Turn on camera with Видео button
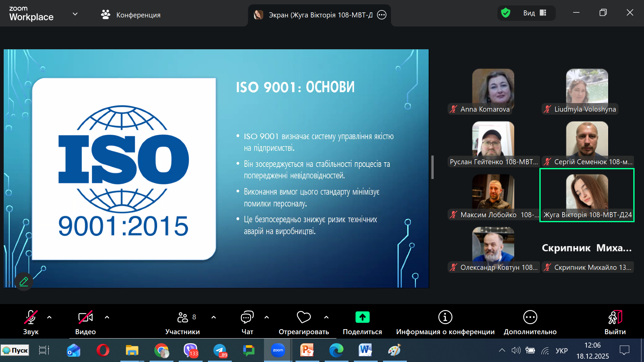The image size is (644, 362). [85, 317]
